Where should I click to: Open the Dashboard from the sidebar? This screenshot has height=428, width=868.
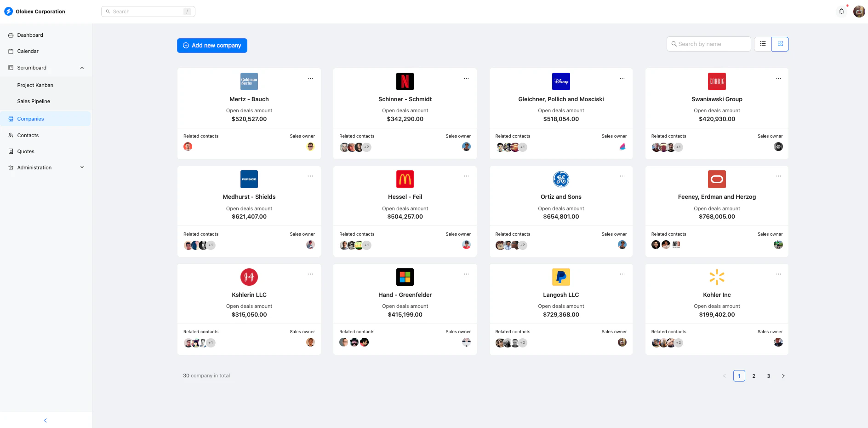coord(30,35)
